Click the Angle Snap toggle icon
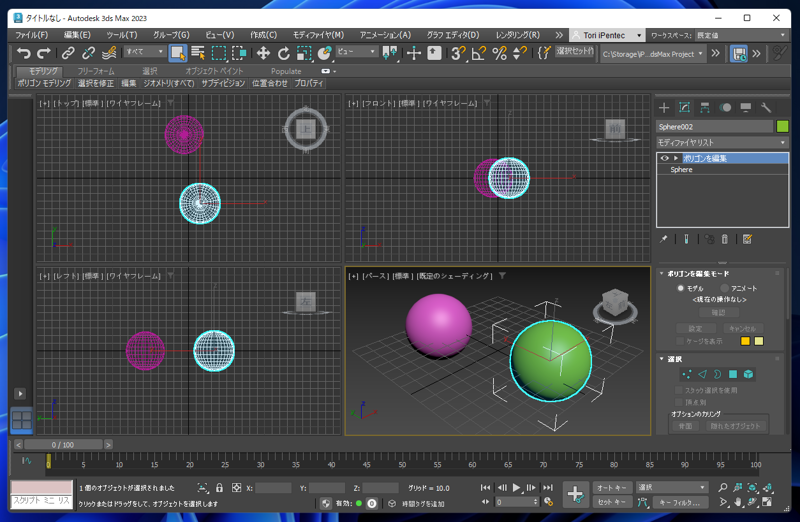Screen dimensions: 800x522 [479, 53]
